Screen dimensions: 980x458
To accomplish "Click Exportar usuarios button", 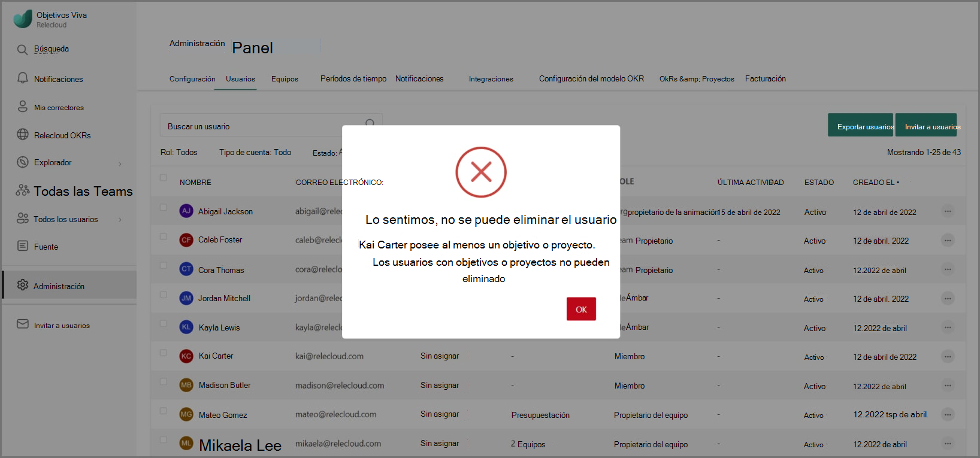I will click(860, 125).
